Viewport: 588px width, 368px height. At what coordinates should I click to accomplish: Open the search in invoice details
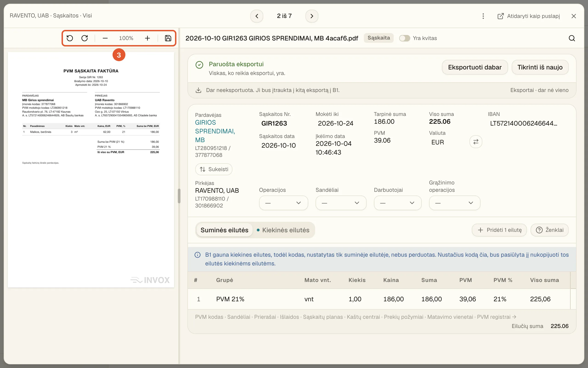click(572, 38)
